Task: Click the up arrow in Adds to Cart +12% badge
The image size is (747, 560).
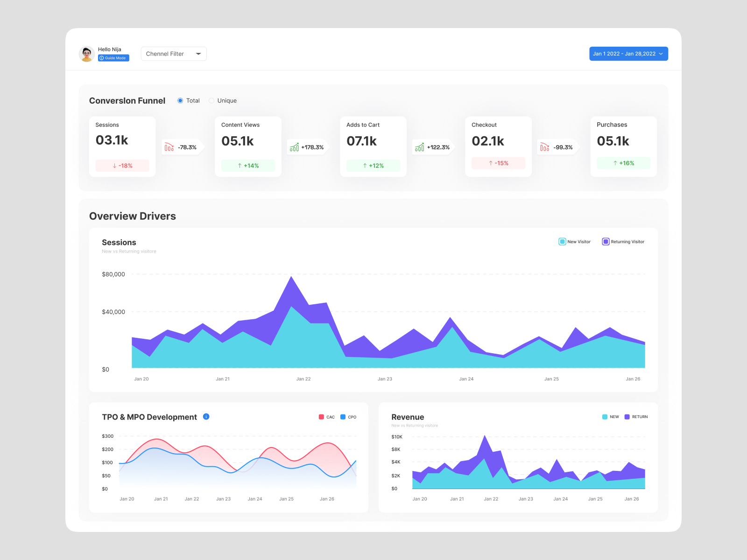Action: (365, 166)
